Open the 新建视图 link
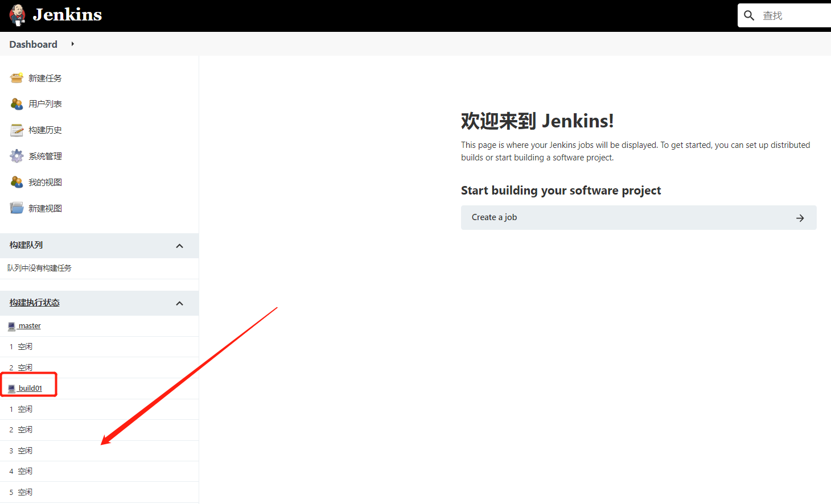Screen dimensions: 831x504 click(x=45, y=209)
